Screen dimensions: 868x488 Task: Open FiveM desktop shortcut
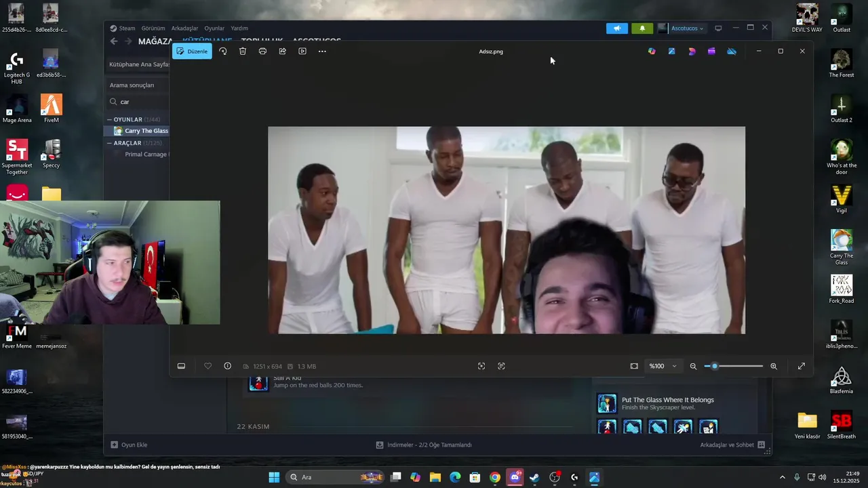pyautogui.click(x=52, y=108)
